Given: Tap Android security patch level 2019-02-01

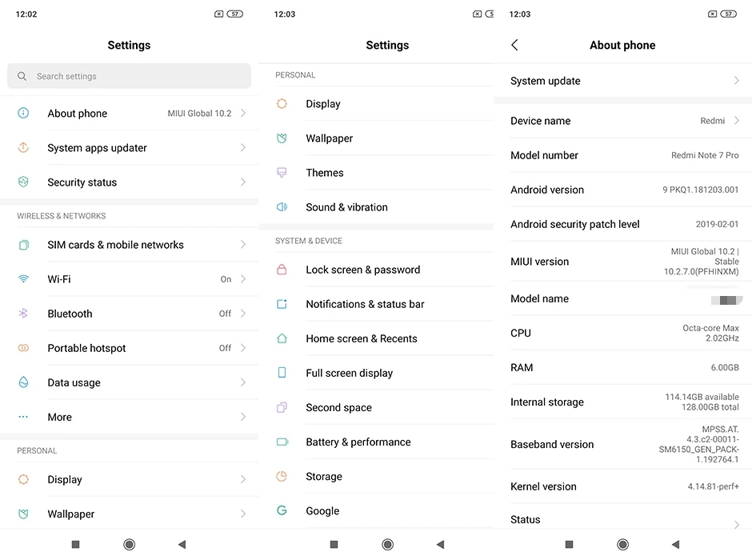Looking at the screenshot, I should pyautogui.click(x=717, y=224).
